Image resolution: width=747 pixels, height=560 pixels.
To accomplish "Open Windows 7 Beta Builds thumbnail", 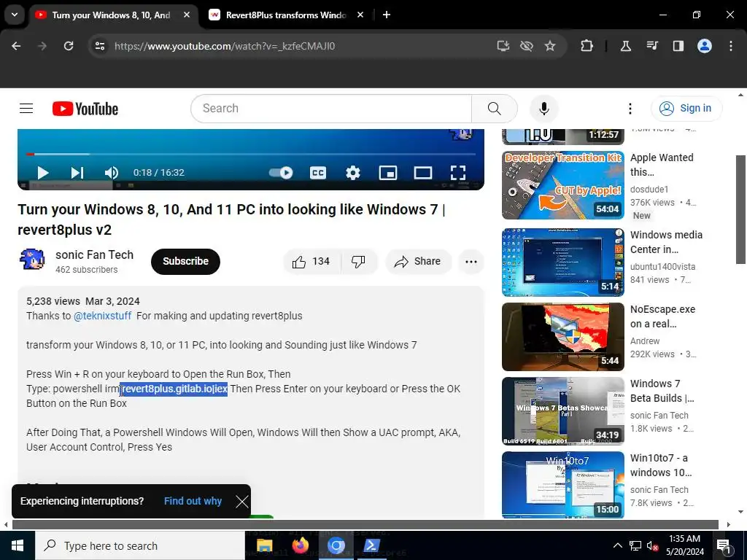I will [x=562, y=411].
